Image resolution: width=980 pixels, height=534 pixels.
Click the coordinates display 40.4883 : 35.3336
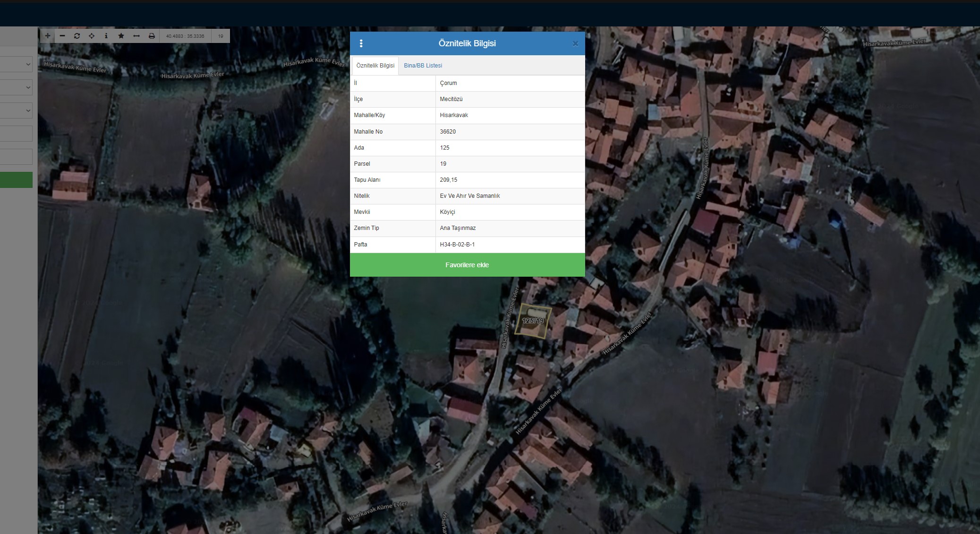185,36
